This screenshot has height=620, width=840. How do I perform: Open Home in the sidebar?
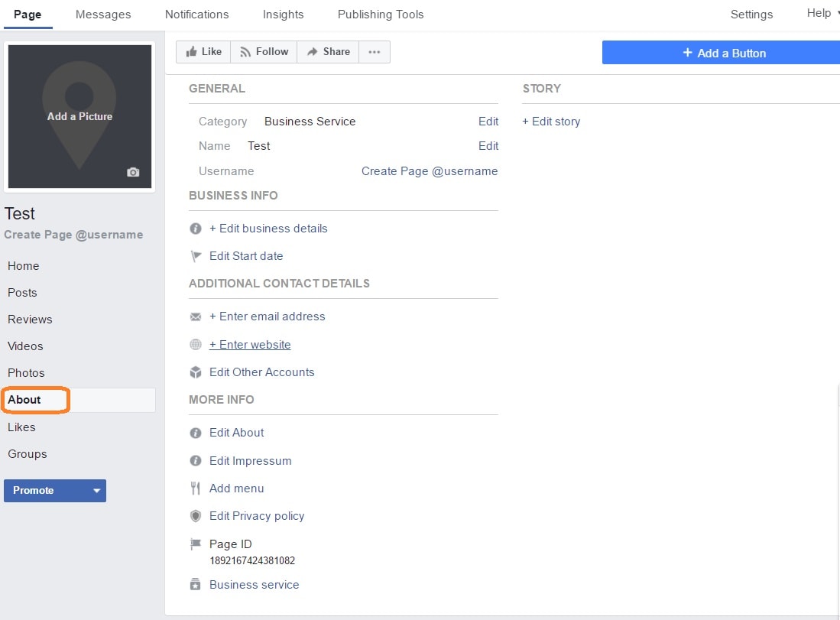click(24, 266)
